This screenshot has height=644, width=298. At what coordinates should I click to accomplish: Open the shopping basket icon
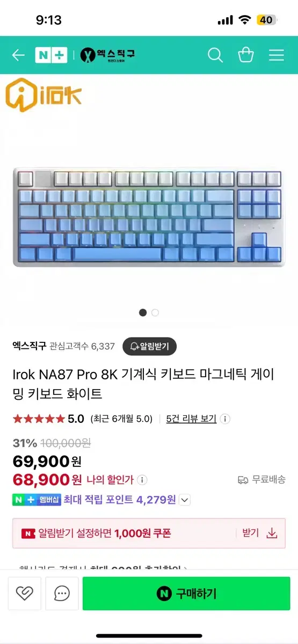coord(246,55)
